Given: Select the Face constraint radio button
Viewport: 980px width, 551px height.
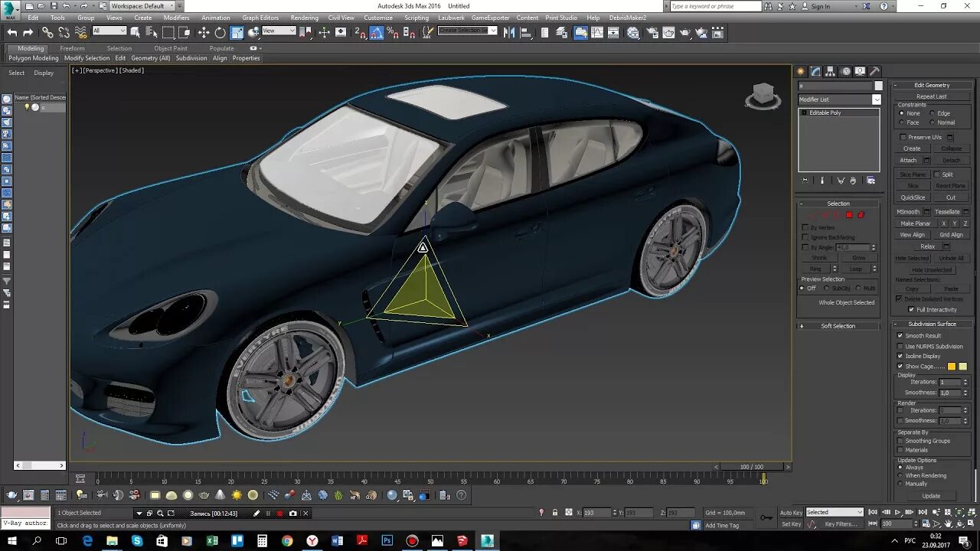Looking at the screenshot, I should tap(902, 122).
